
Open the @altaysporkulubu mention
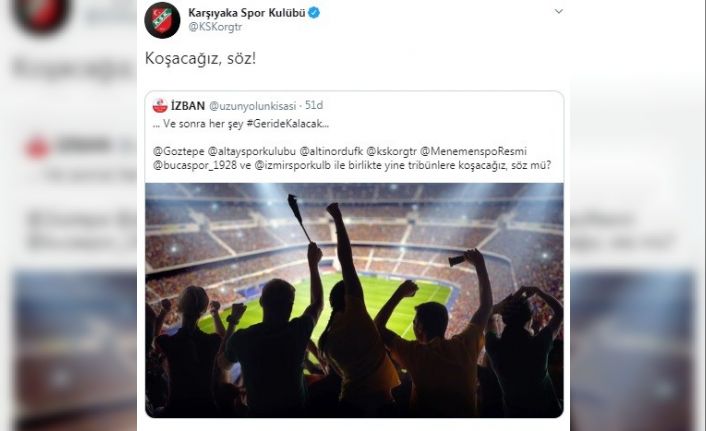[252, 151]
